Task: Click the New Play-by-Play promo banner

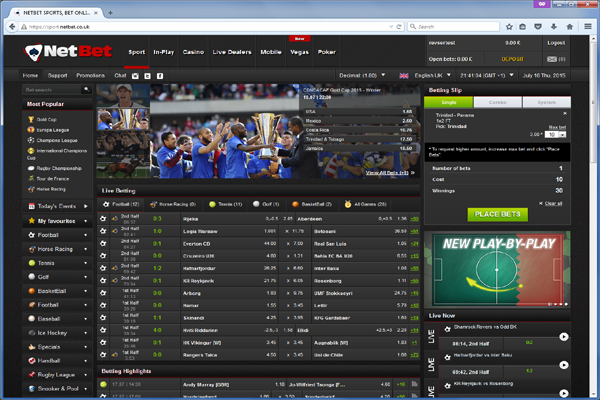Action: coord(497,269)
